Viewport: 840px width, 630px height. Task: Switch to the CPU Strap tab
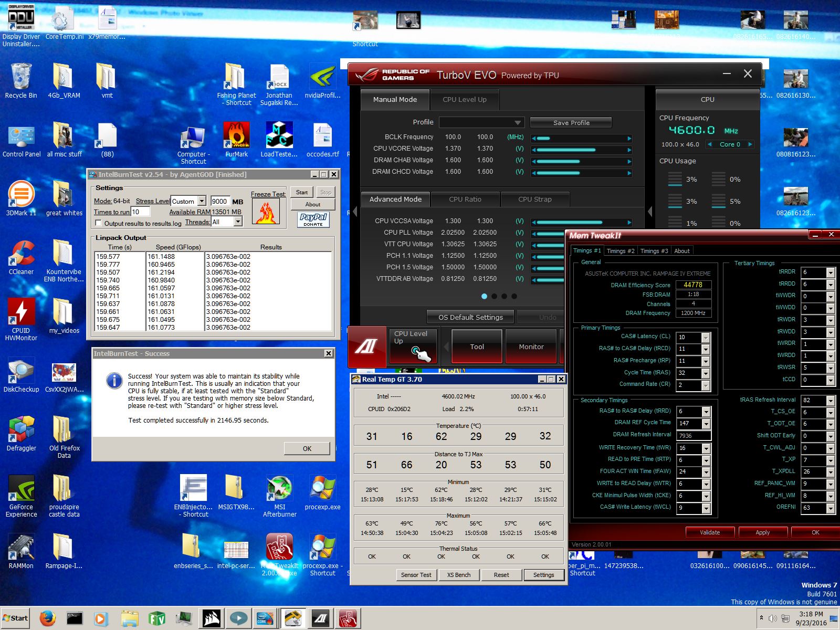point(535,199)
